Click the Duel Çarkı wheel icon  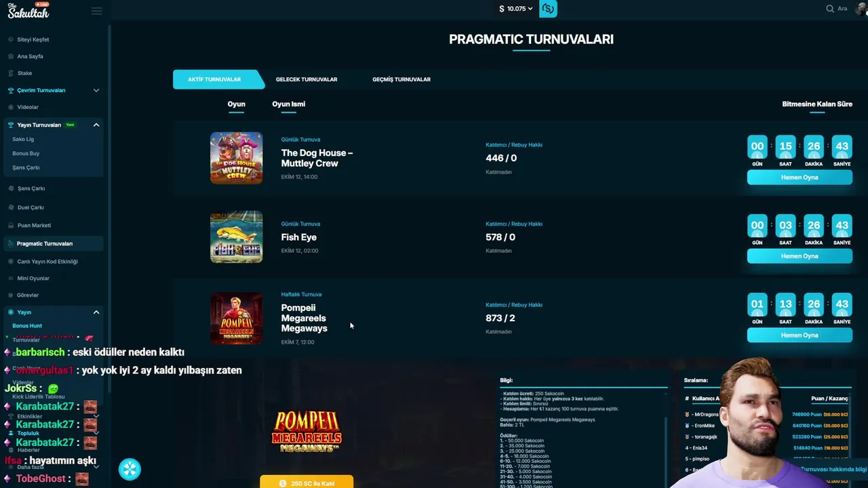(11, 207)
